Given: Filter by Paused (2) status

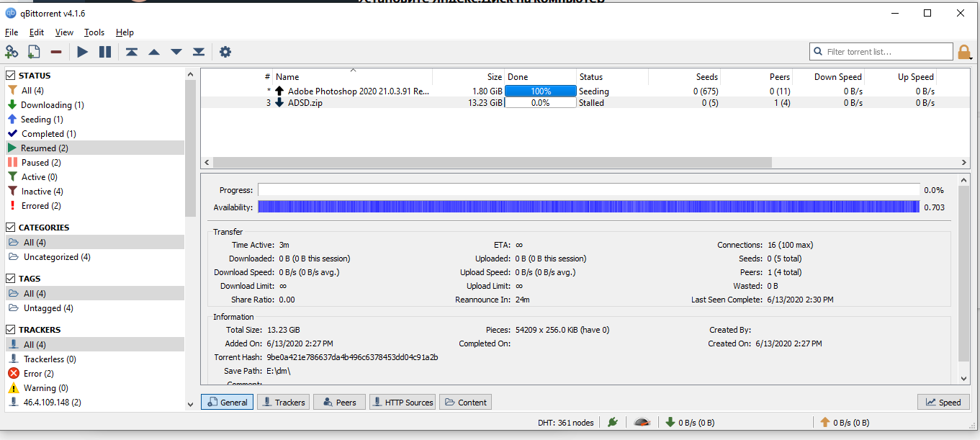Looking at the screenshot, I should click(94, 162).
